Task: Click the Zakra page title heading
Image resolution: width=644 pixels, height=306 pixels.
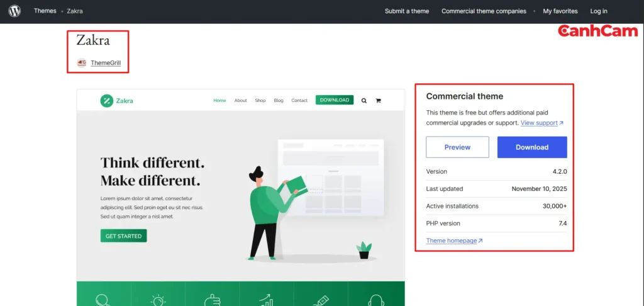Action: 93,40
